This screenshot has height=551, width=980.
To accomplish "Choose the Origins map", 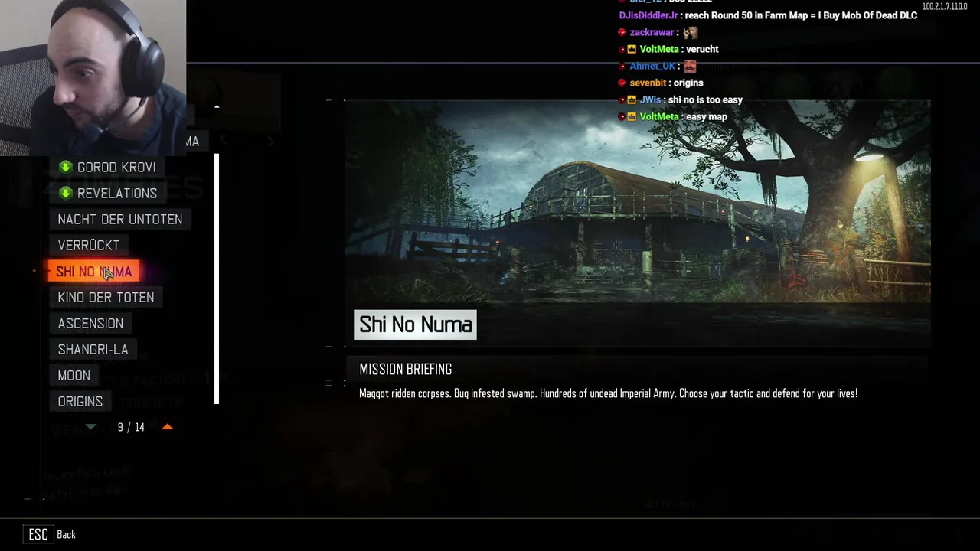I will tap(80, 401).
